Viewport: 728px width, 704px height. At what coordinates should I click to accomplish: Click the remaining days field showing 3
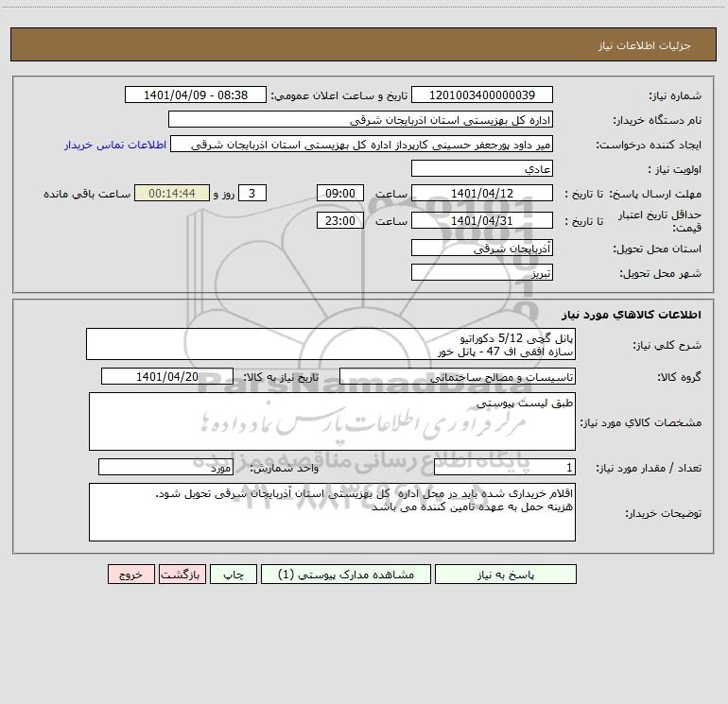pos(252,193)
